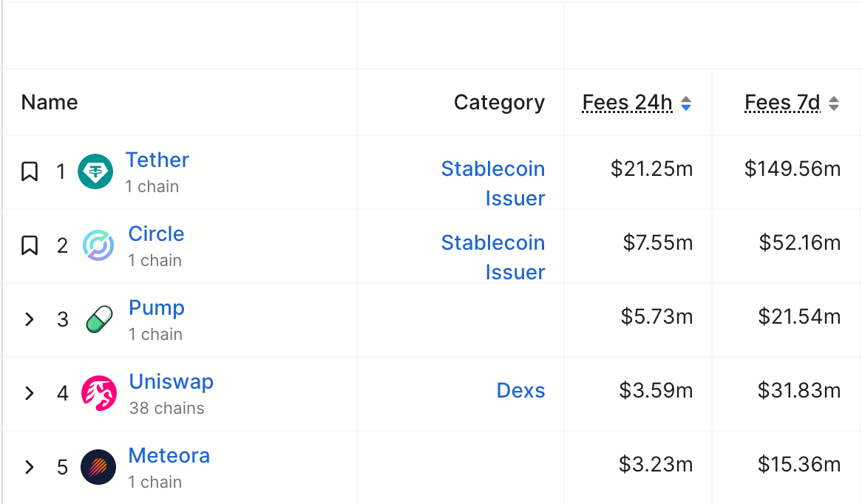This screenshot has width=862, height=504.
Task: Sort the table by Fees 7d header
Action: (781, 102)
